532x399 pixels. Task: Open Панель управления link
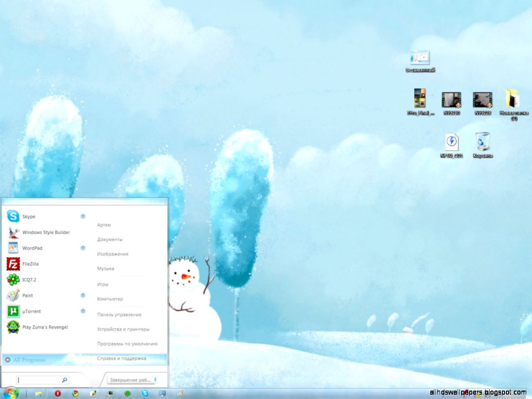tap(119, 315)
